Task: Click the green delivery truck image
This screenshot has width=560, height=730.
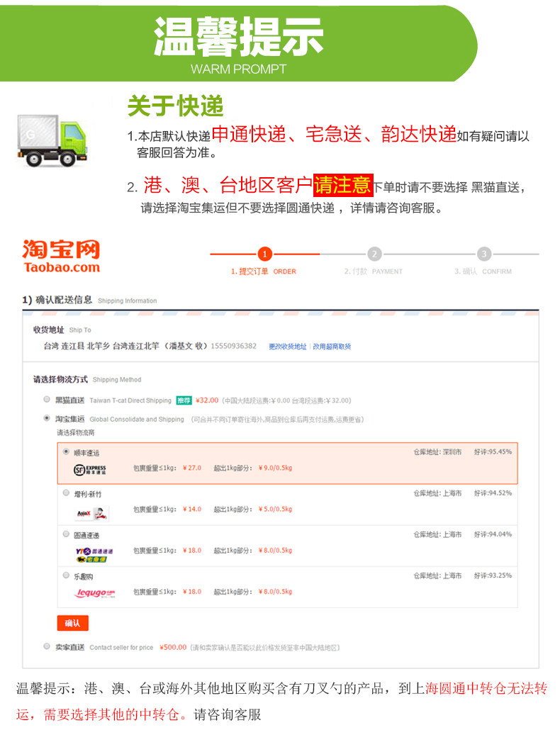Action: (52, 140)
